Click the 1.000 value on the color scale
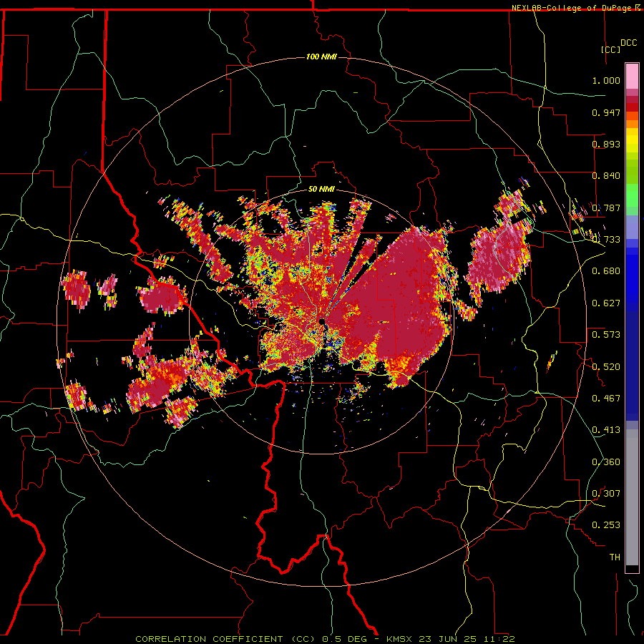The image size is (644, 644). 606,80
